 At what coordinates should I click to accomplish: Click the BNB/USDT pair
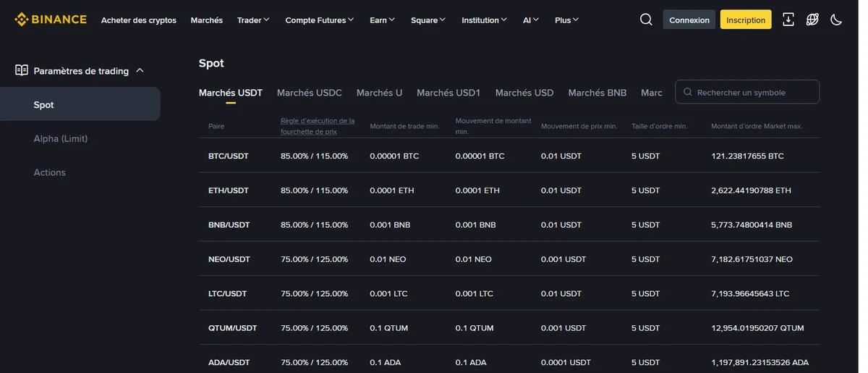click(x=229, y=225)
